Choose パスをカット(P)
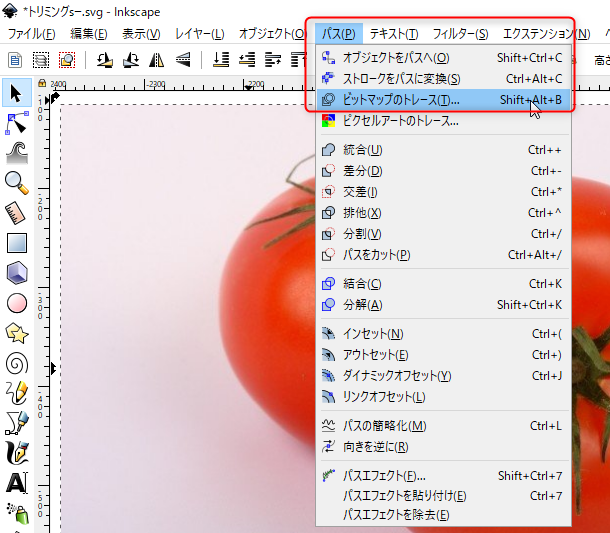The image size is (610, 533). pos(443,255)
